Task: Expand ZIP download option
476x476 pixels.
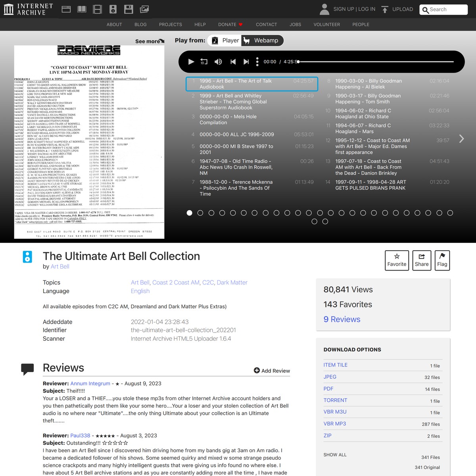Action: point(328,436)
